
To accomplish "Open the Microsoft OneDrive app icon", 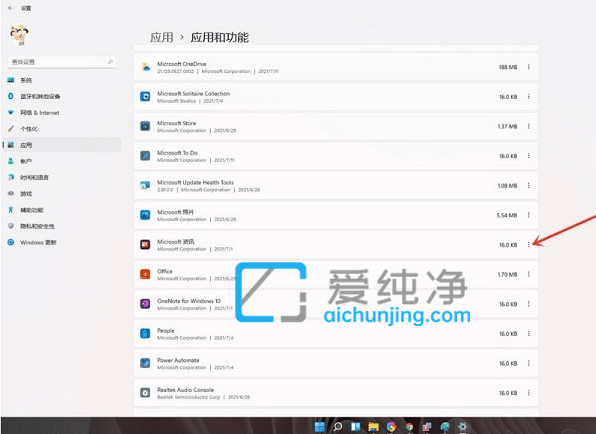I will 146,67.
